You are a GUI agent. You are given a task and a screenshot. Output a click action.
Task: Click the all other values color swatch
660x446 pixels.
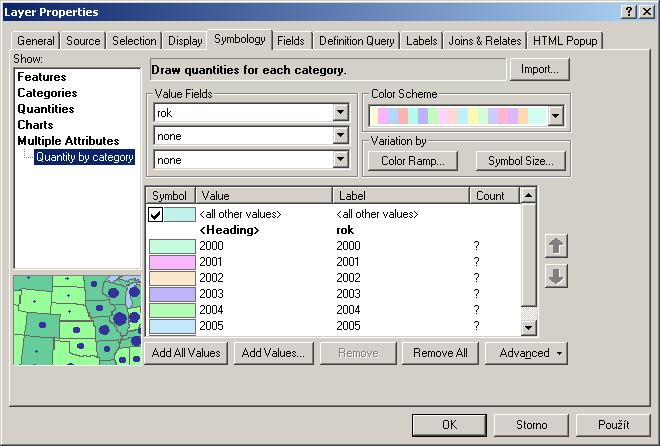point(180,215)
